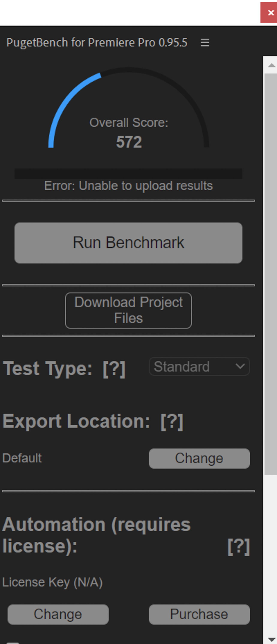The image size is (277, 644).
Task: Close the panel with the red X
Action: [269, 12]
